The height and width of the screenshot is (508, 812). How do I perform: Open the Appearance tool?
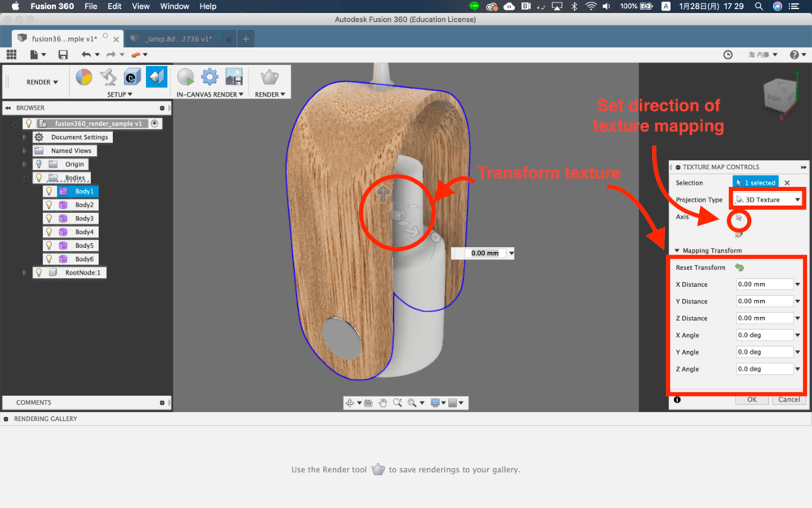click(82, 76)
